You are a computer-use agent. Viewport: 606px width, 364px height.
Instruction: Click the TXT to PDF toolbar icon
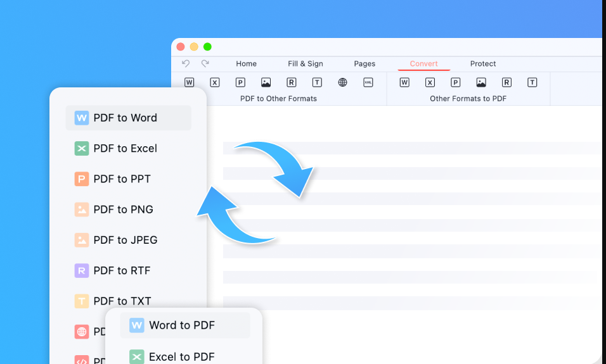pyautogui.click(x=532, y=82)
